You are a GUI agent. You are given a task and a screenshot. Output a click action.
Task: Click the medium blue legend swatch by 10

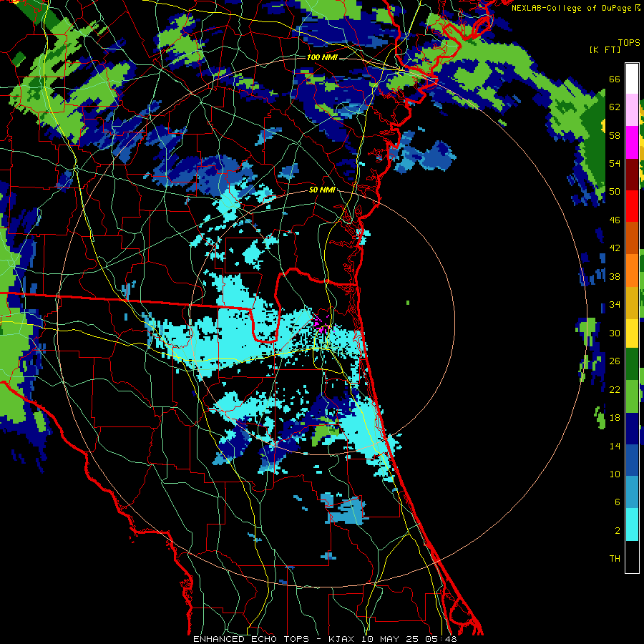pyautogui.click(x=632, y=460)
